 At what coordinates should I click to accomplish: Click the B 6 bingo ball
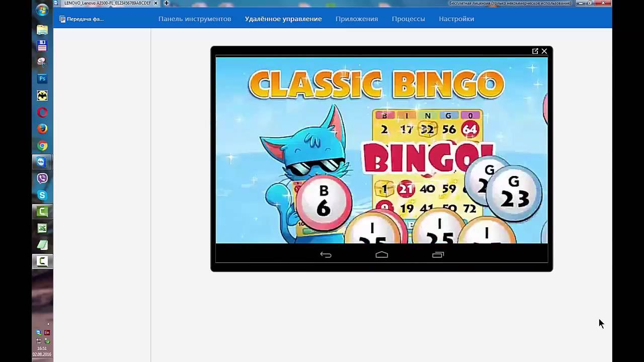324,202
